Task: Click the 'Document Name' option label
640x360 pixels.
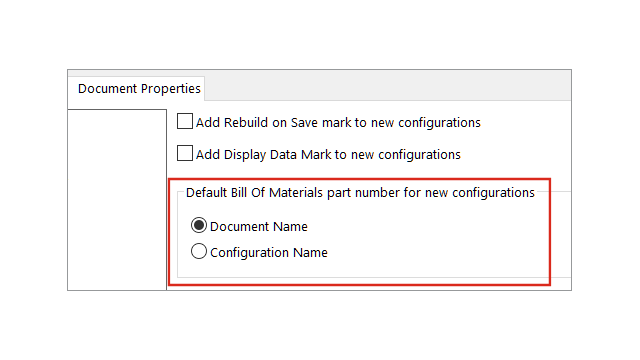Action: [x=259, y=227]
